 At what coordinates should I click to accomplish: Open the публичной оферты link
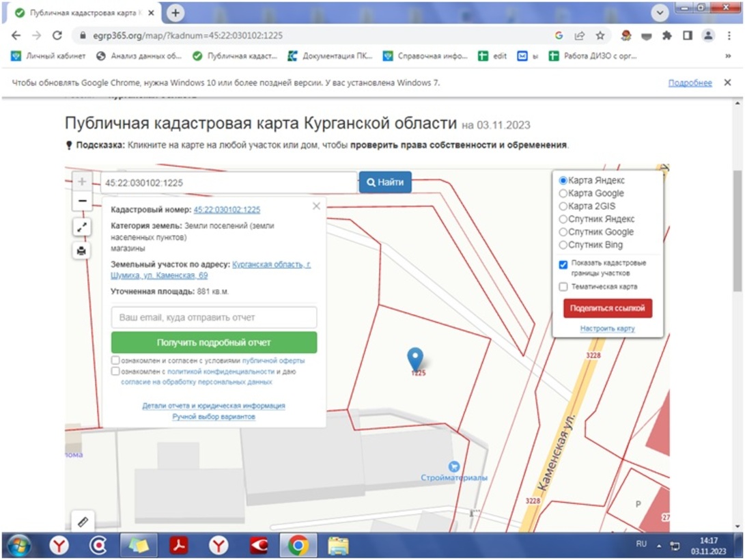coord(274,361)
